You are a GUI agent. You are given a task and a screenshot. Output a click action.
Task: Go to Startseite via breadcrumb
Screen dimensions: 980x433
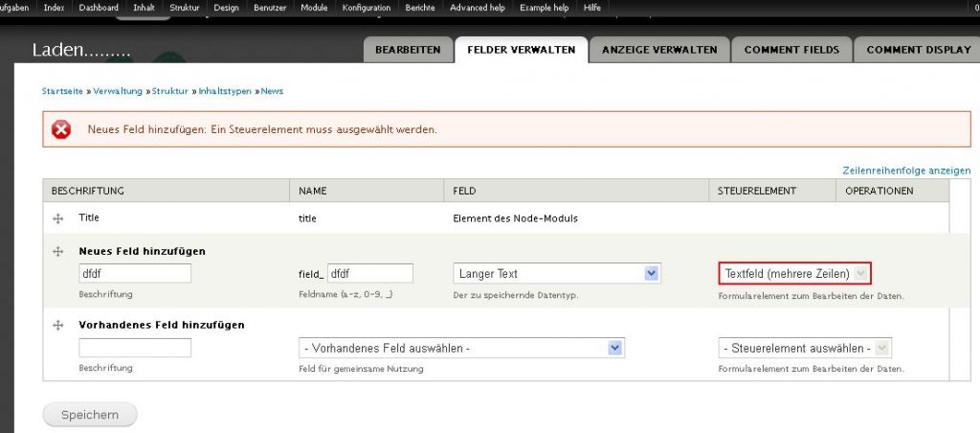62,91
